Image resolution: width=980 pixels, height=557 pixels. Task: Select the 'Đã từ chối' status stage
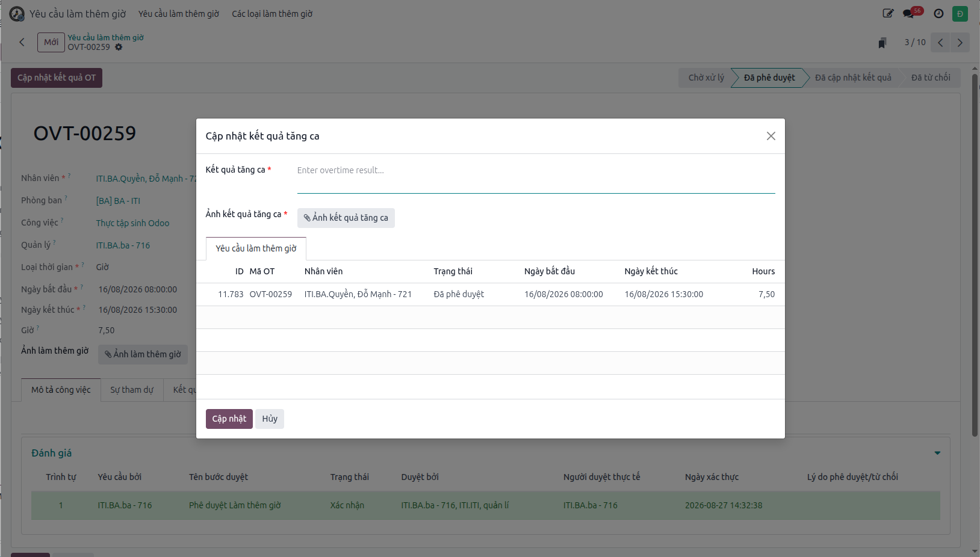(931, 78)
